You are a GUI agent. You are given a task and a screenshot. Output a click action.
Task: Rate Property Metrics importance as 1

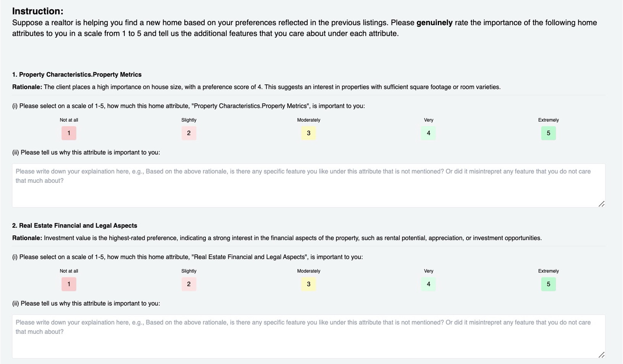(69, 133)
